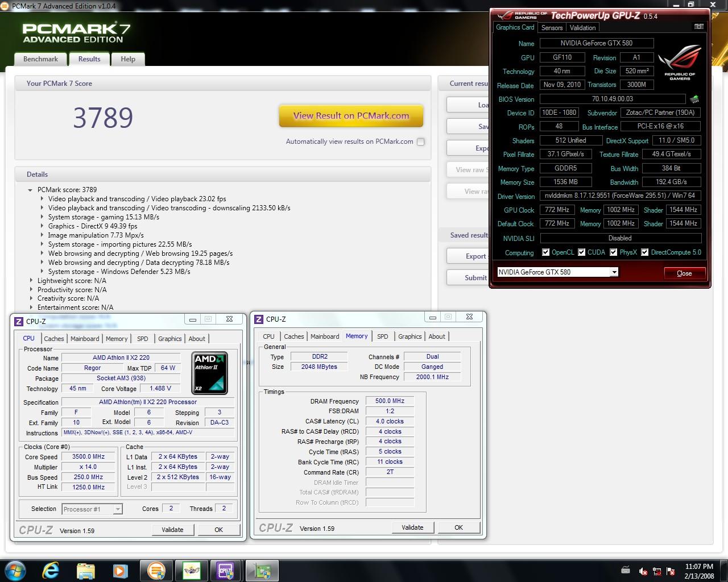Close GPU-Z with the Close button
Screen dimensions: 728x582
[684, 273]
